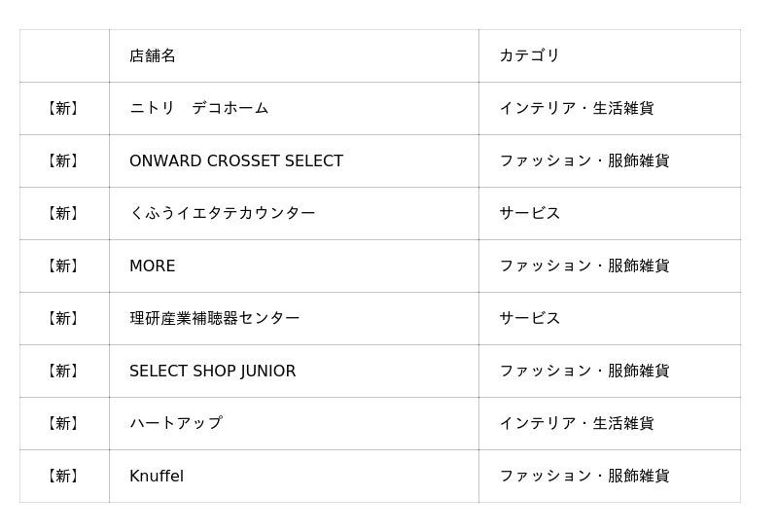
Task: Click the MORE store name
Action: [x=153, y=266]
